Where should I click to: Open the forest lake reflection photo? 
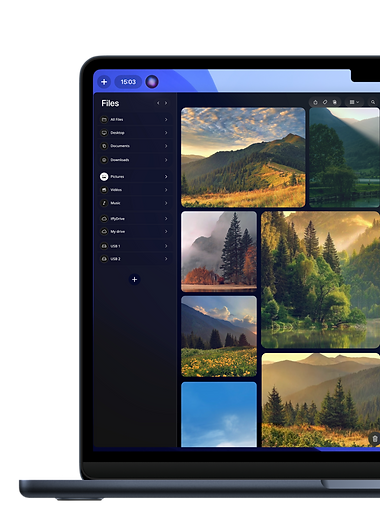[x=320, y=280]
